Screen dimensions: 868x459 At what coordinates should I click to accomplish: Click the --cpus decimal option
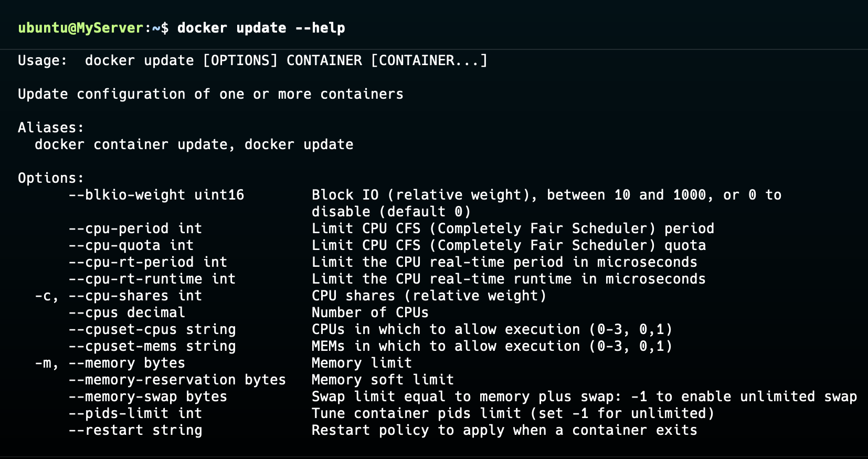point(126,312)
